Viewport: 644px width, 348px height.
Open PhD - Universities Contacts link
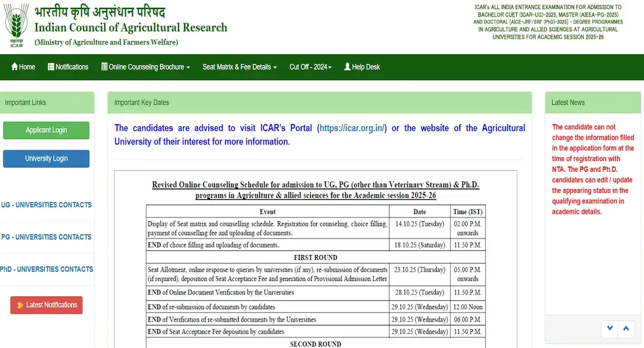(x=46, y=269)
